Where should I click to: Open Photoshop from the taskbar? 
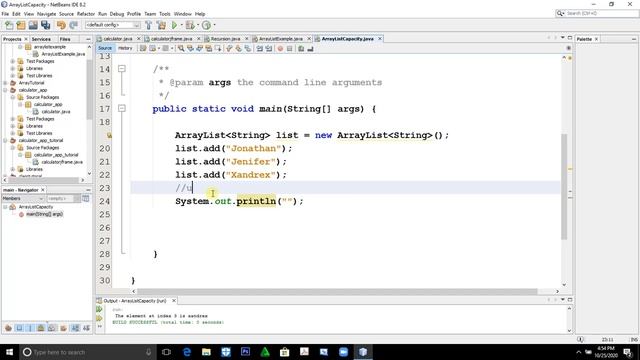[245, 352]
